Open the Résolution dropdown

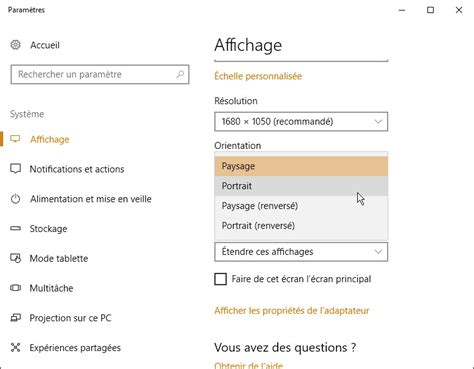tap(301, 122)
